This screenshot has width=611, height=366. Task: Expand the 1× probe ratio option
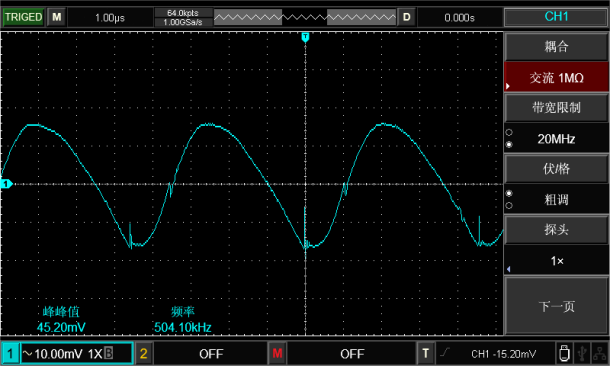click(x=556, y=260)
